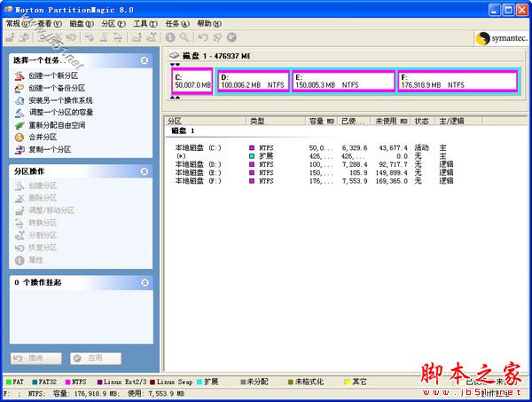The image size is (532, 402).
Task: Click the 分割分区 operation
Action: [x=35, y=235]
